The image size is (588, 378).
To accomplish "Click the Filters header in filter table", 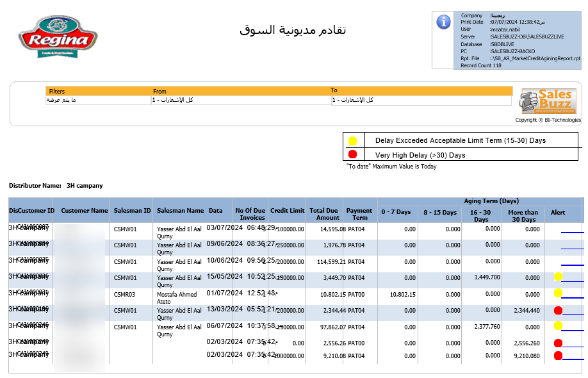I will [57, 92].
